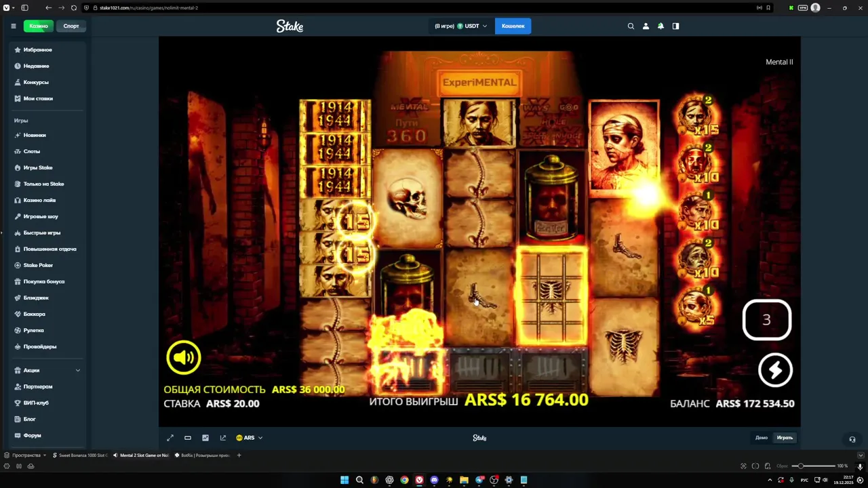The width and height of the screenshot is (868, 488).
Task: Open Google Chrome from taskbar
Action: tap(404, 480)
